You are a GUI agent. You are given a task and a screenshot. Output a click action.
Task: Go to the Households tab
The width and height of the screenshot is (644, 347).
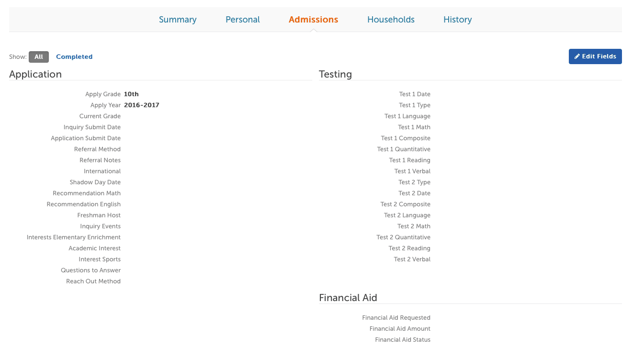391,20
